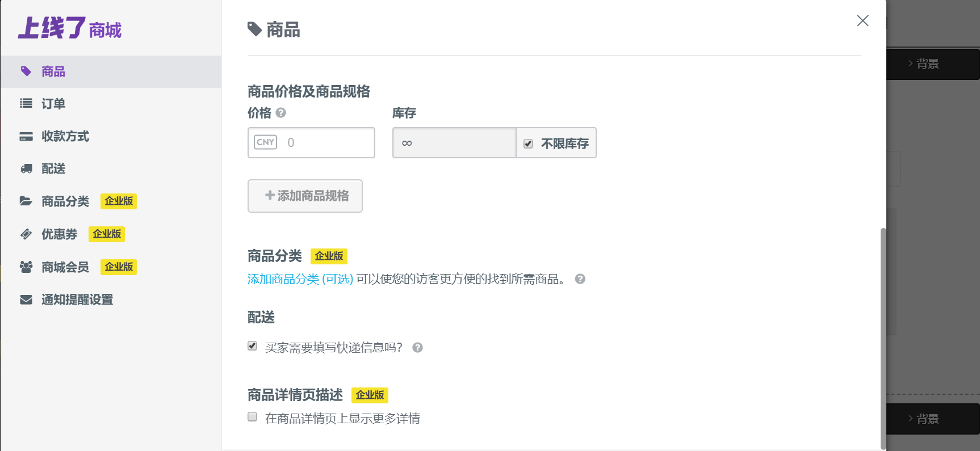The image size is (980, 451).
Task: Open the 商品分类 folder icon
Action: 26,201
